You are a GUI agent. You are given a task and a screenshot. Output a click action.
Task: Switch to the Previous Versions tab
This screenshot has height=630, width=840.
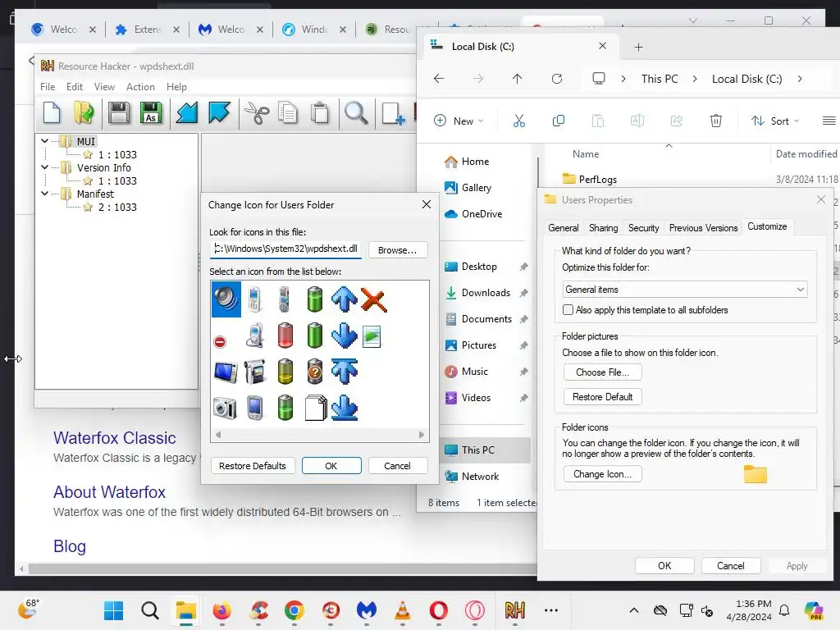[x=703, y=228]
